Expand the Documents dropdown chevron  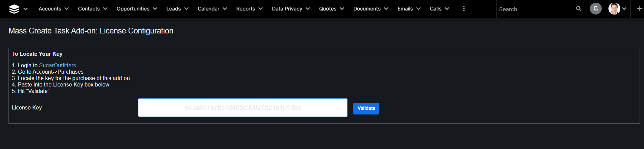[x=386, y=9]
